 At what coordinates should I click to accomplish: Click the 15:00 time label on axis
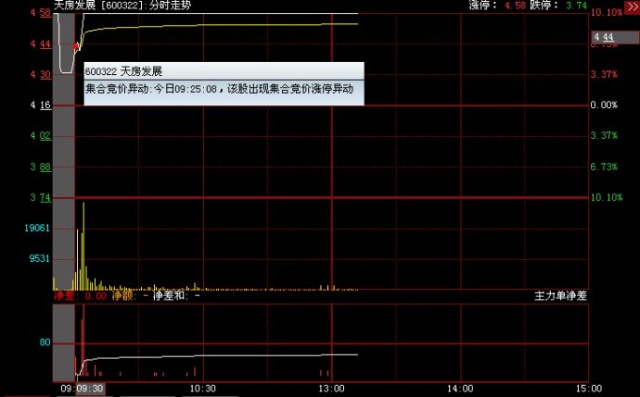(589, 388)
